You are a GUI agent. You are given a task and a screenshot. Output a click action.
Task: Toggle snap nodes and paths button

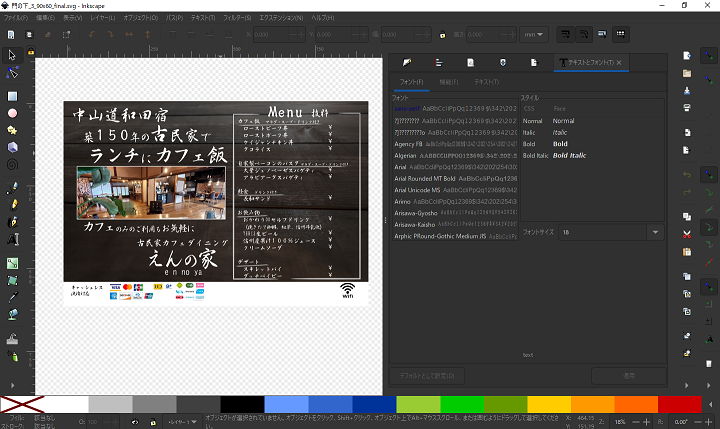(709, 175)
